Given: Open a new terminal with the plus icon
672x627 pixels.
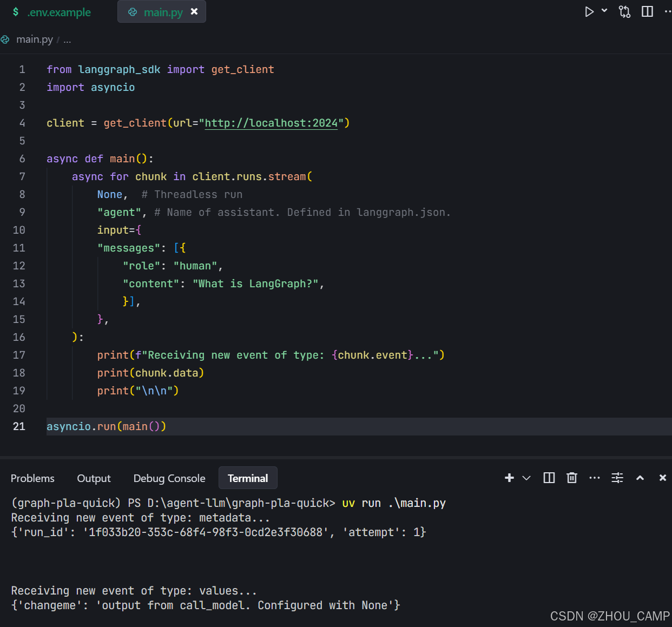Looking at the screenshot, I should tap(509, 478).
